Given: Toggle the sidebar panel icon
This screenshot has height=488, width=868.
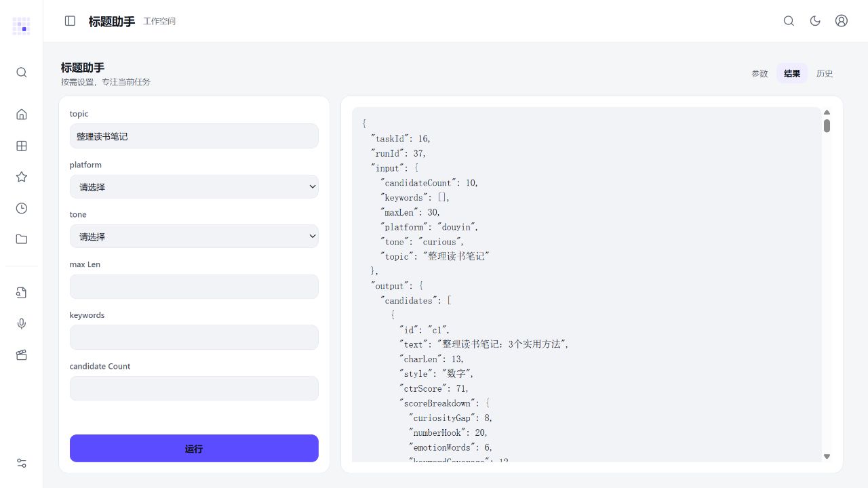Looking at the screenshot, I should [x=70, y=21].
